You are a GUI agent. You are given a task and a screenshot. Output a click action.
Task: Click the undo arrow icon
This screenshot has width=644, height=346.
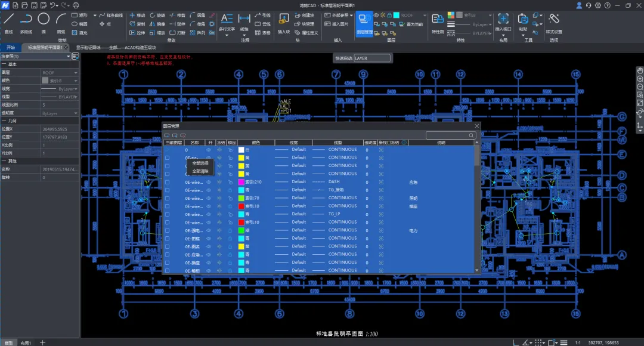[53, 5]
